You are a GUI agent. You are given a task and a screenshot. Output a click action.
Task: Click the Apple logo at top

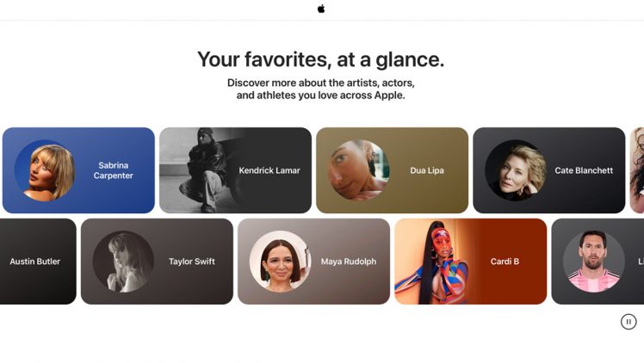tap(321, 9)
